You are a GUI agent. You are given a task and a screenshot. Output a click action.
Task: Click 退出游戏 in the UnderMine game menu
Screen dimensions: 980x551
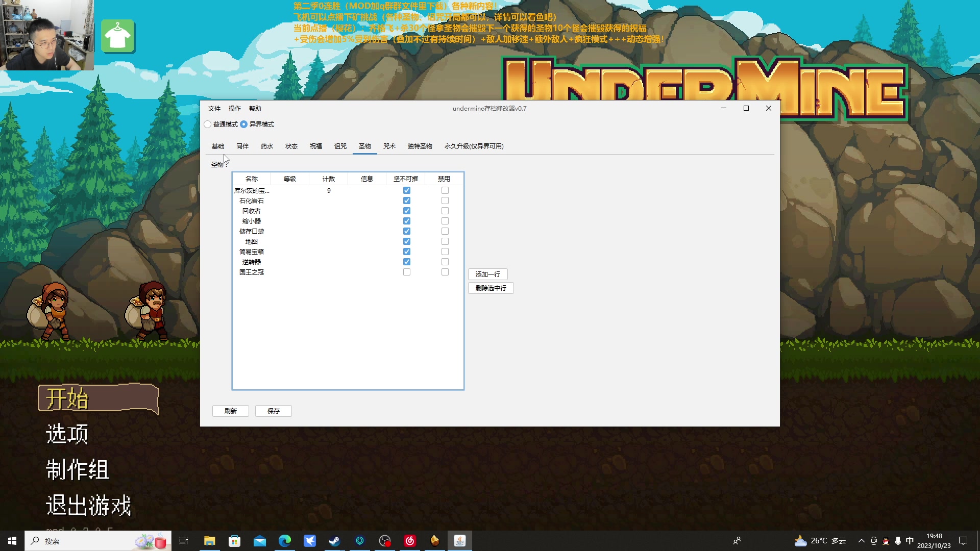88,505
